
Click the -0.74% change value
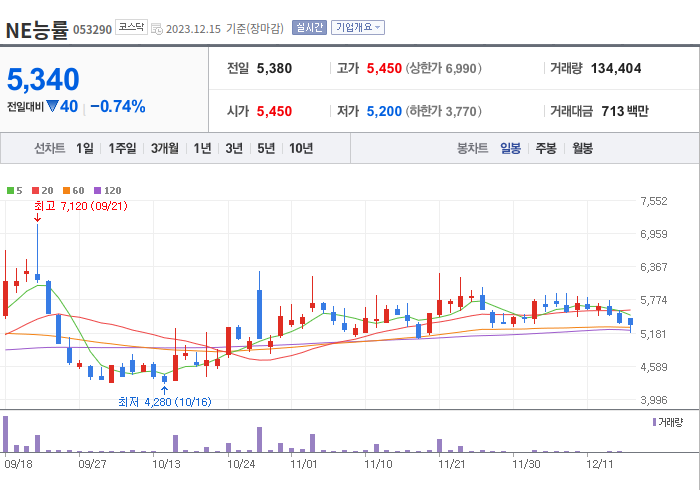pos(118,107)
